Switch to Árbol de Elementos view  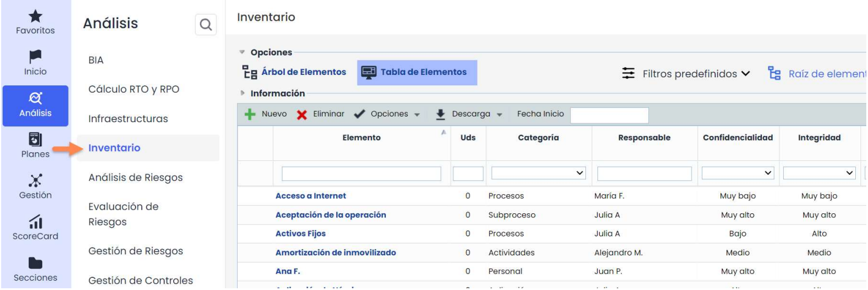(x=294, y=73)
